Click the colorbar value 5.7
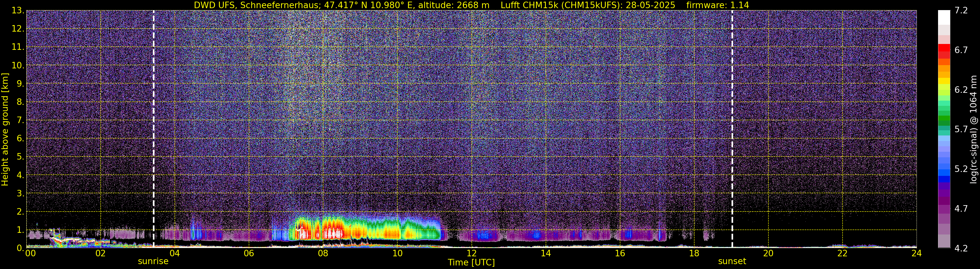 (x=961, y=130)
